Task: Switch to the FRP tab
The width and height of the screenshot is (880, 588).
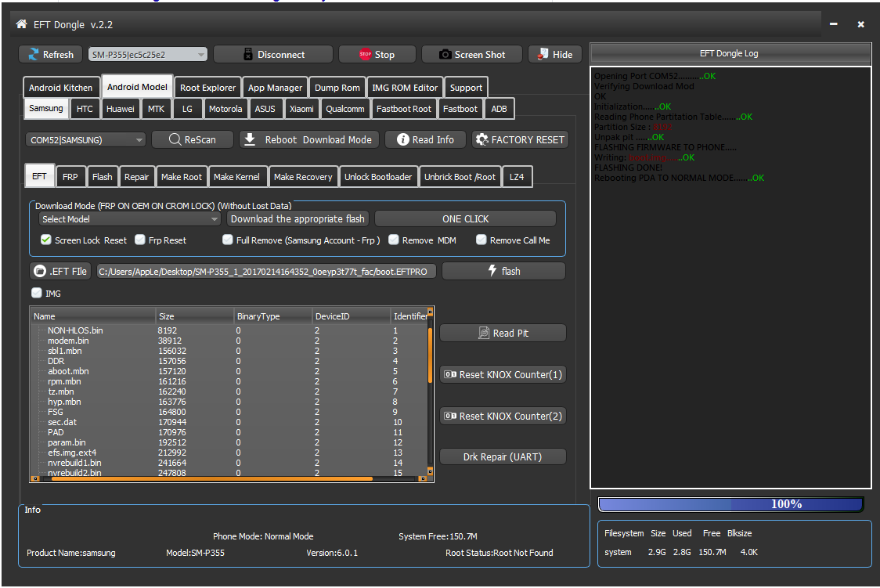Action: pos(70,177)
